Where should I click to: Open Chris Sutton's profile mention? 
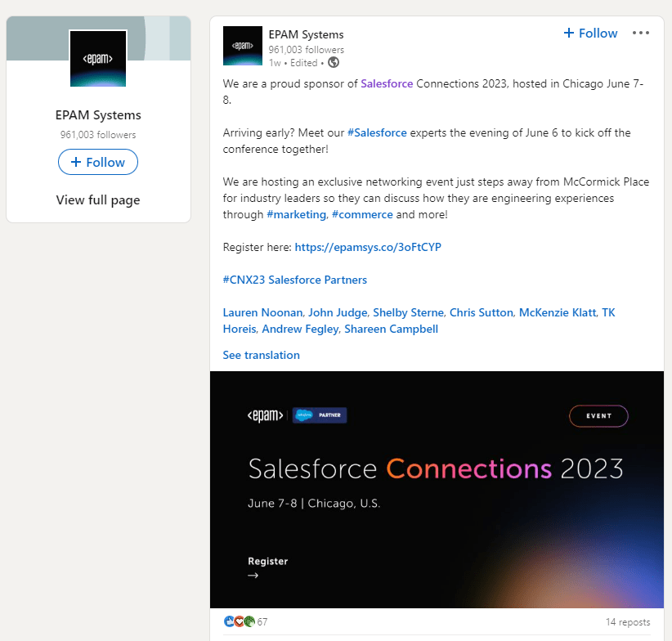click(x=482, y=313)
